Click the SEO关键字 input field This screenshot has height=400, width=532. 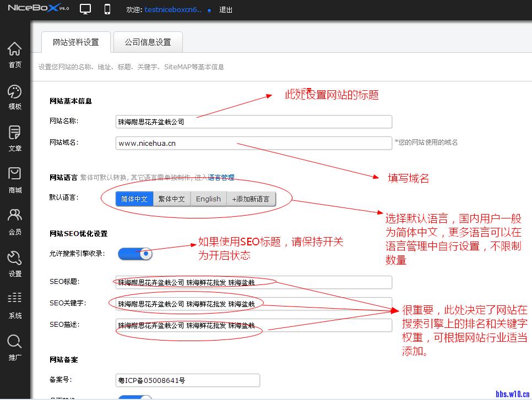[253, 303]
